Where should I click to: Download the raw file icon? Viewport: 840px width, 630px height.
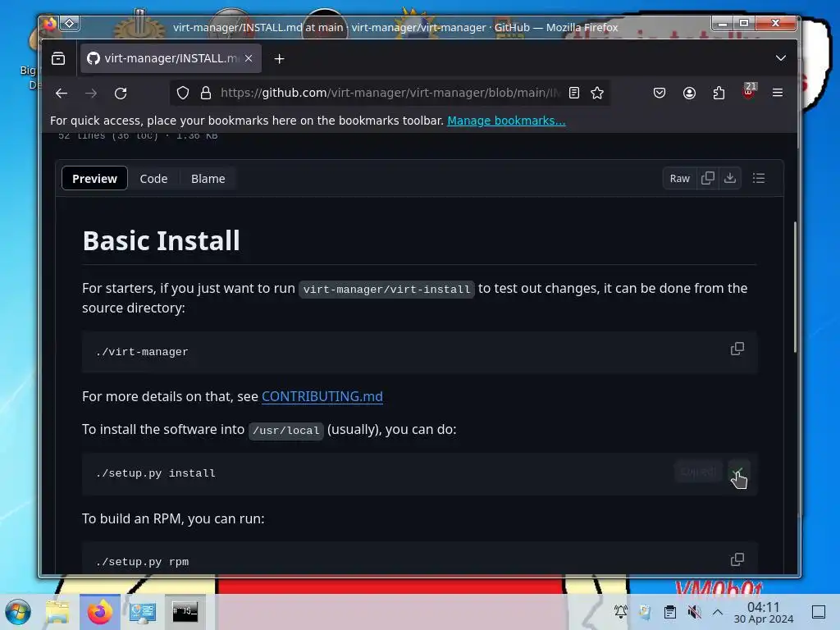pos(729,178)
